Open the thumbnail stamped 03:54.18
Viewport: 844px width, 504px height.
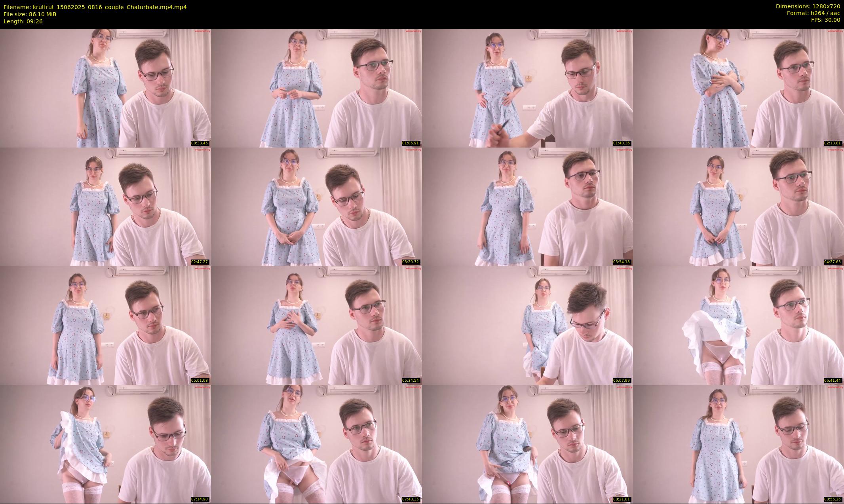tap(527, 207)
